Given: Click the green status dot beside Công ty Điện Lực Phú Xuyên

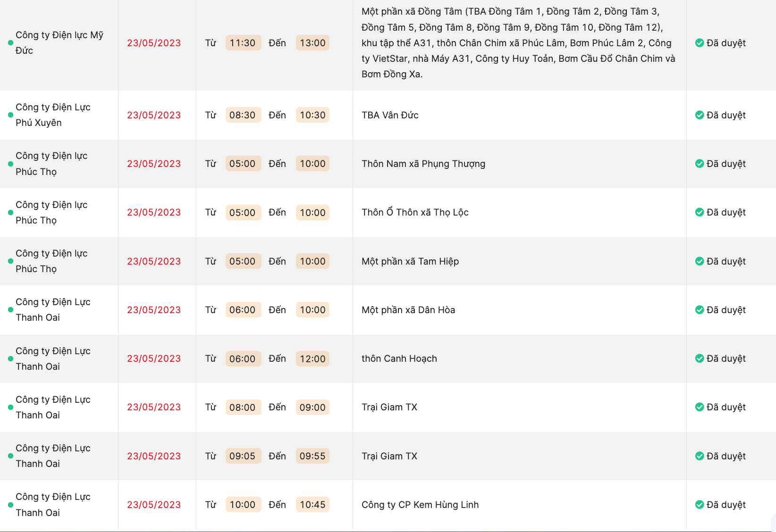Looking at the screenshot, I should coord(10,115).
